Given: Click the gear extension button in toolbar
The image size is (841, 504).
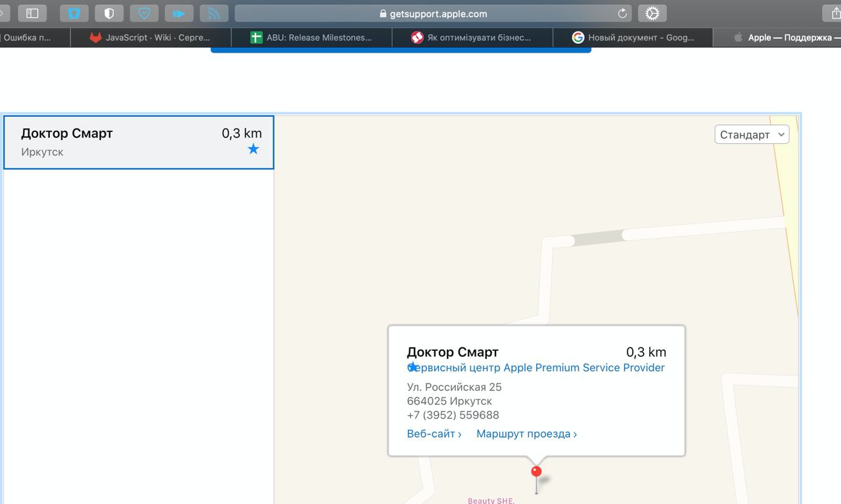Looking at the screenshot, I should coord(652,13).
